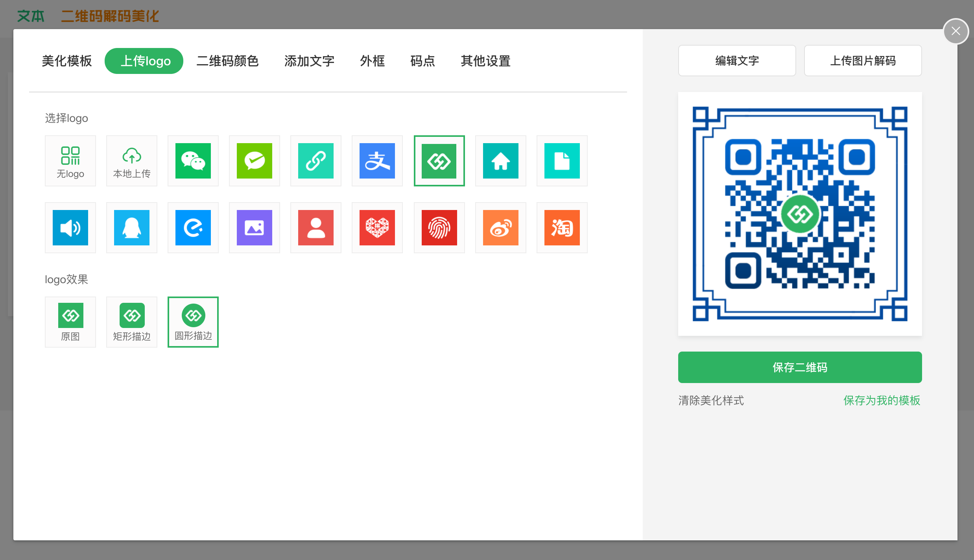
Task: Choose the green chat-bubble checkmark logo
Action: pyautogui.click(x=255, y=161)
